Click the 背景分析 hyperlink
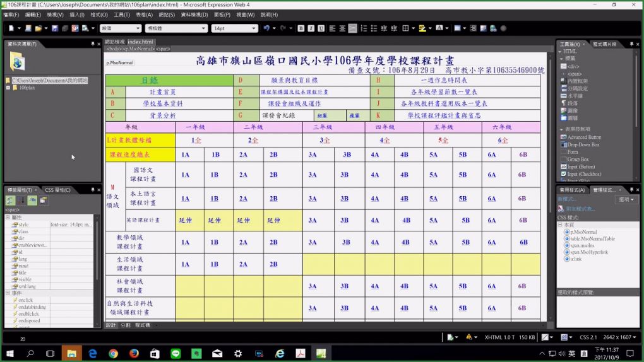Image resolution: width=644 pixels, height=362 pixels. (163, 116)
